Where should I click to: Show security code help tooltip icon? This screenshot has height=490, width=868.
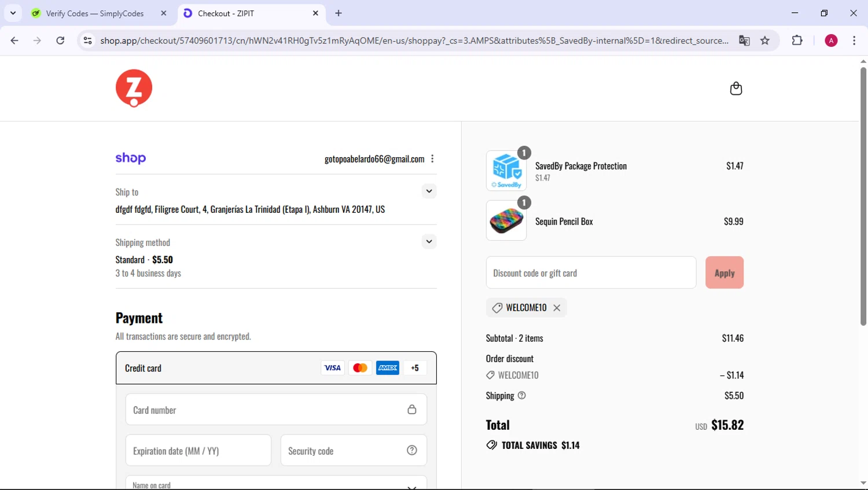pyautogui.click(x=412, y=450)
